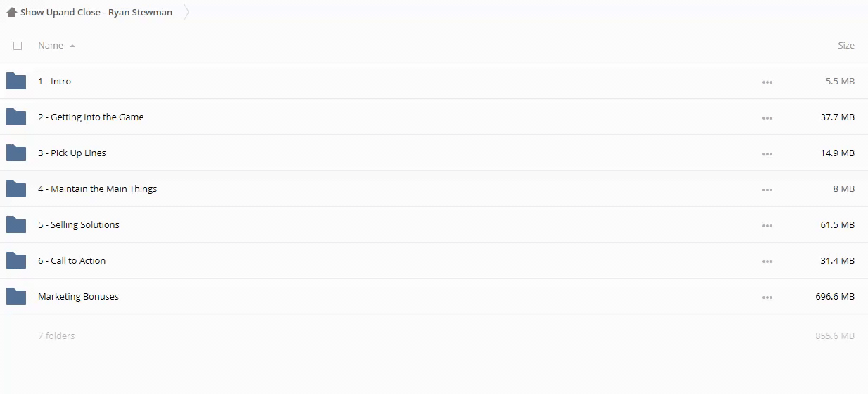Toggle the select all checkbox

pos(18,46)
